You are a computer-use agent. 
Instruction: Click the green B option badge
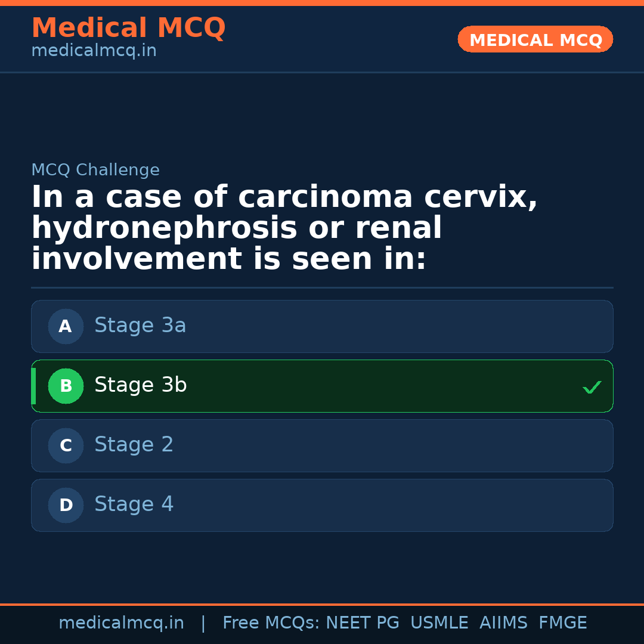click(66, 386)
